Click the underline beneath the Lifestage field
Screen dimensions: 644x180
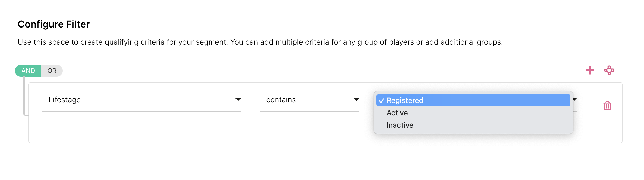(x=142, y=111)
